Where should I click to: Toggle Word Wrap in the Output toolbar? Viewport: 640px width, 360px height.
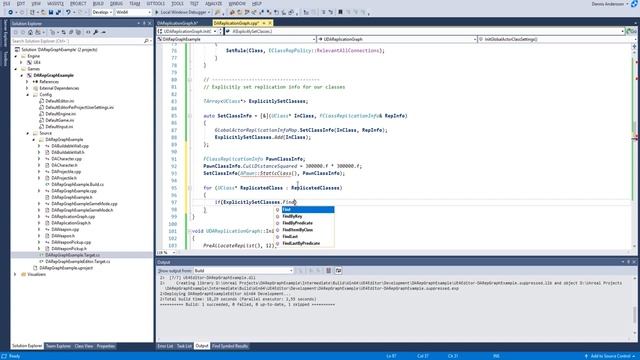[338, 271]
